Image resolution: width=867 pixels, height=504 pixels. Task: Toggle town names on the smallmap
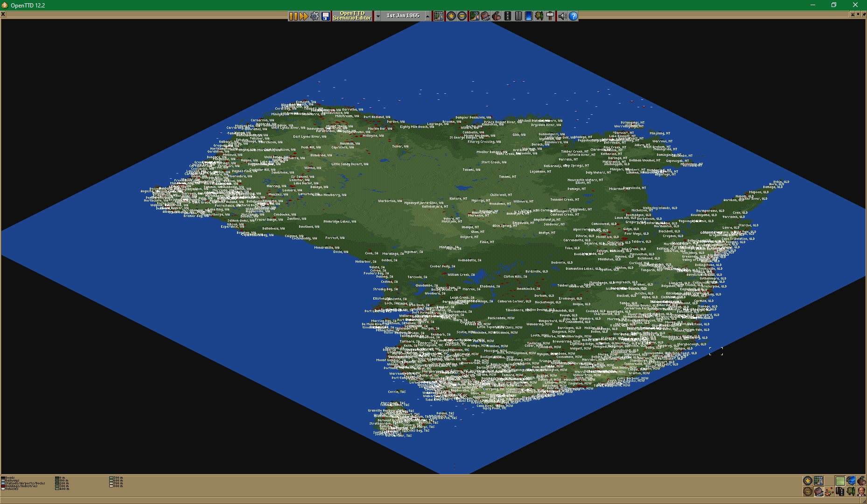pos(818,492)
